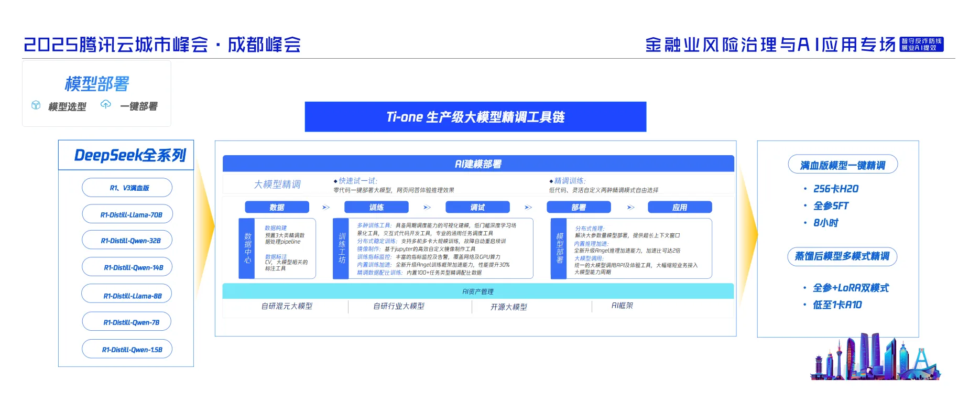
Task: Click the 精调数据配比训练 item heading
Action: (x=380, y=273)
